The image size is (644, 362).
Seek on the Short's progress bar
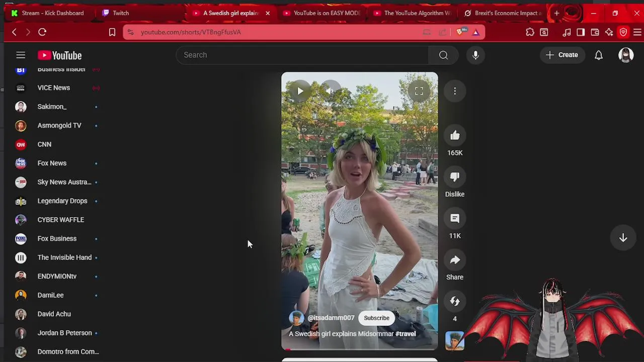(x=359, y=348)
